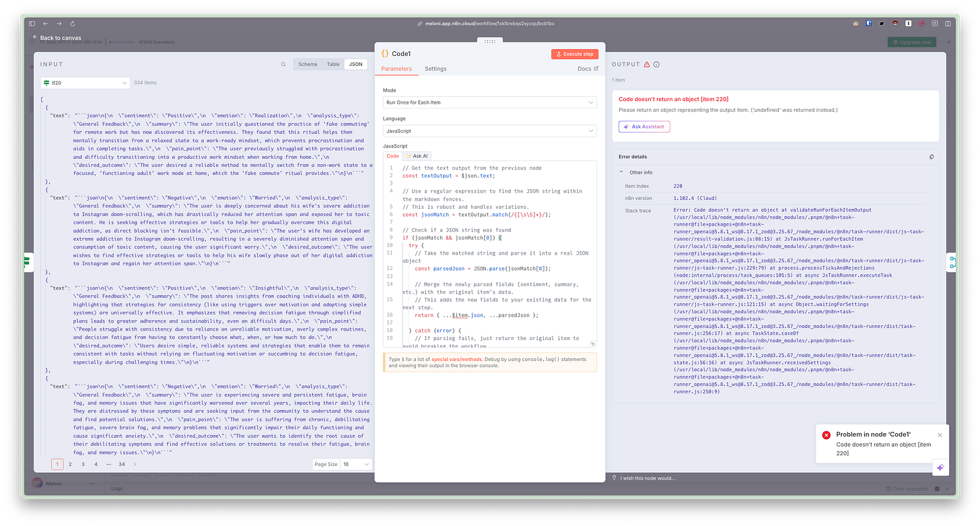Click the '334 items' count text
Viewport: 980px width, 526px height.
pos(145,83)
